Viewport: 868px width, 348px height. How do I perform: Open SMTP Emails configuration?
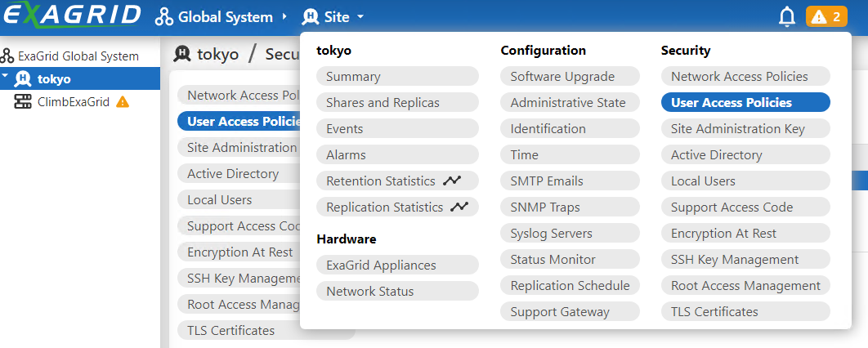click(x=570, y=181)
